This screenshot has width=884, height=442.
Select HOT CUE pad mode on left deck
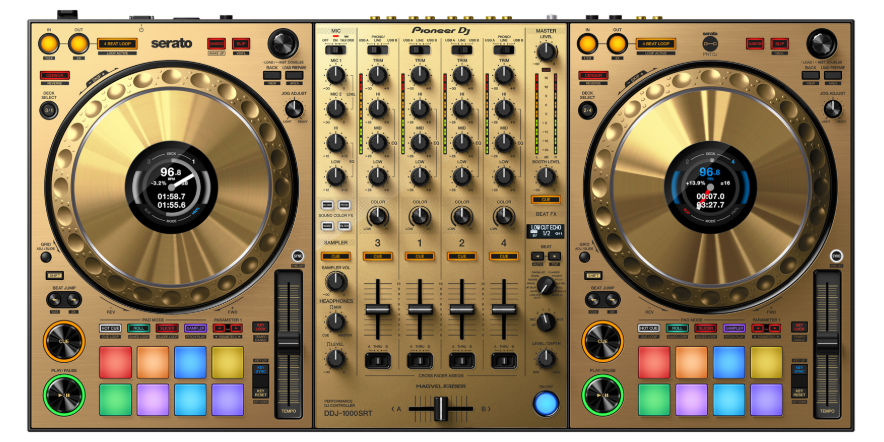[x=111, y=328]
